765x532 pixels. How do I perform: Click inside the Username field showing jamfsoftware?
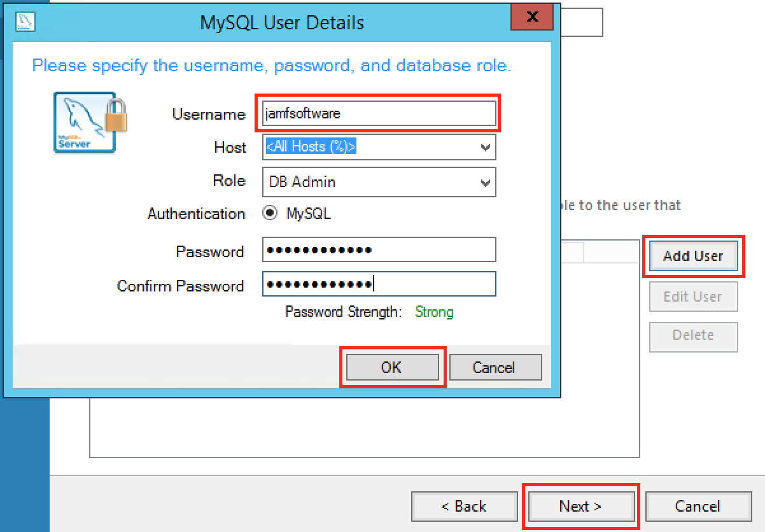(379, 113)
